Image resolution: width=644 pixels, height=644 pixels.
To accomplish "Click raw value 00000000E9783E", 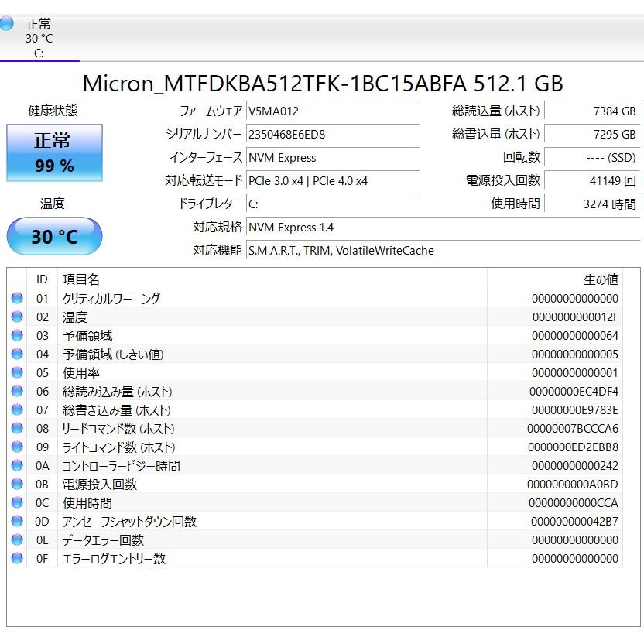I will [575, 410].
